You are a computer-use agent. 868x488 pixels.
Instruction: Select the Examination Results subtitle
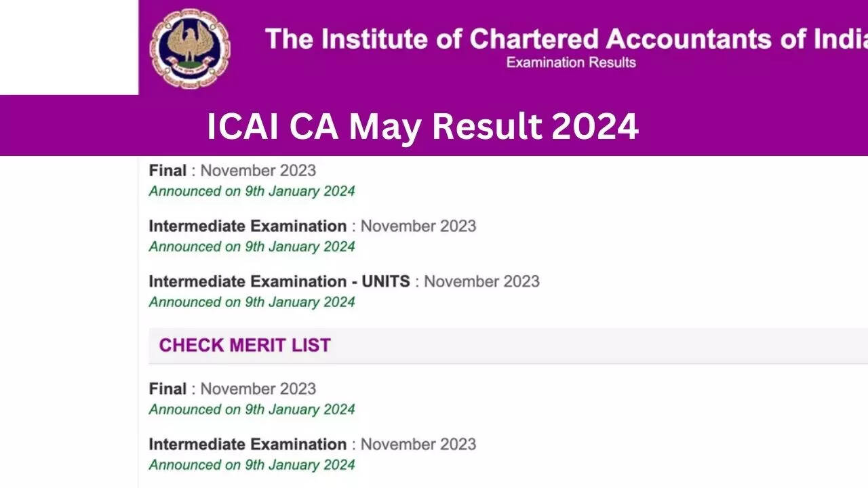coord(571,62)
